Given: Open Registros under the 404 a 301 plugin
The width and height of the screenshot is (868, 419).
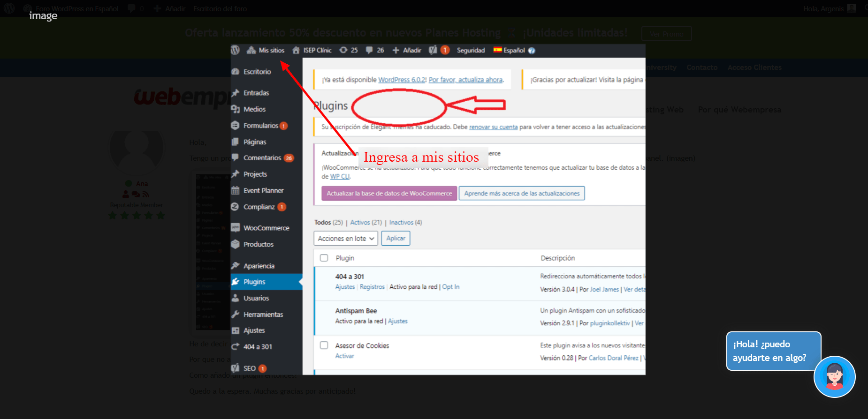Looking at the screenshot, I should pos(372,287).
